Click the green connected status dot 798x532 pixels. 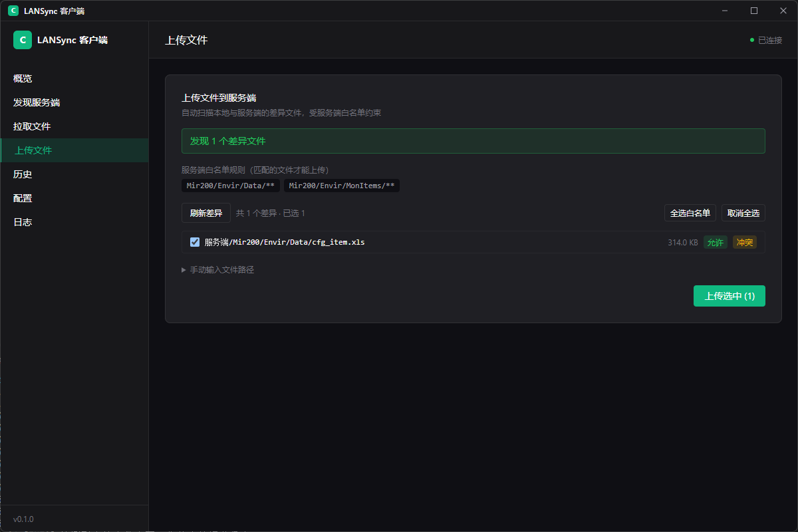click(752, 40)
